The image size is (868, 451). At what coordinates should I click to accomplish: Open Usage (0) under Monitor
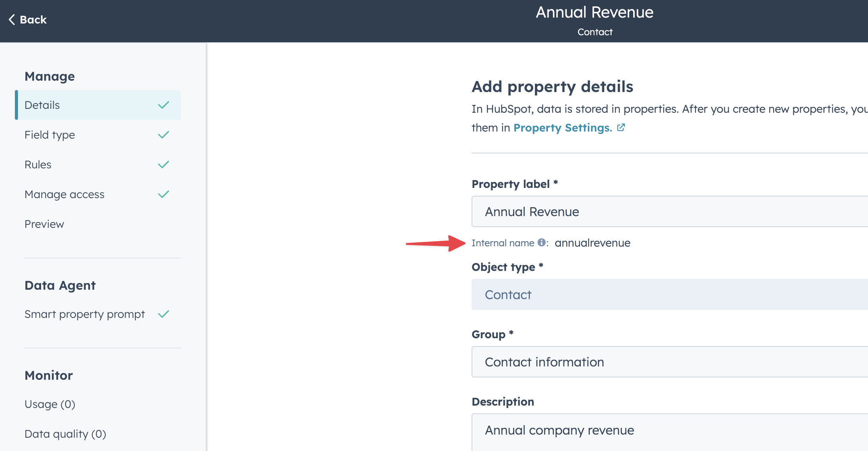tap(50, 404)
